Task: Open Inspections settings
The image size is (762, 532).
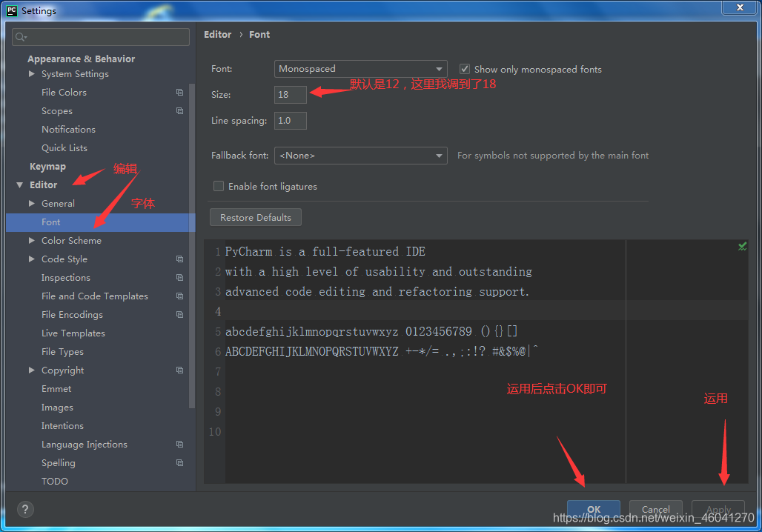Action: point(66,277)
